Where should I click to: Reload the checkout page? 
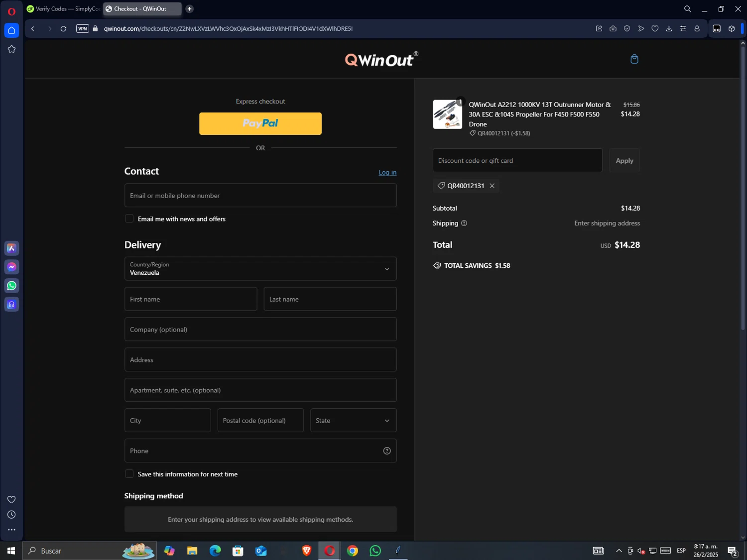tap(63, 29)
